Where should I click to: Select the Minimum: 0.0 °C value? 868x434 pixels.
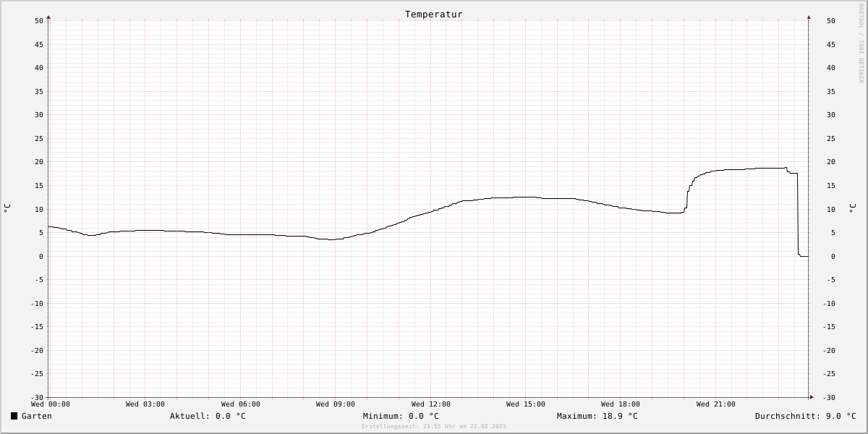pyautogui.click(x=401, y=416)
